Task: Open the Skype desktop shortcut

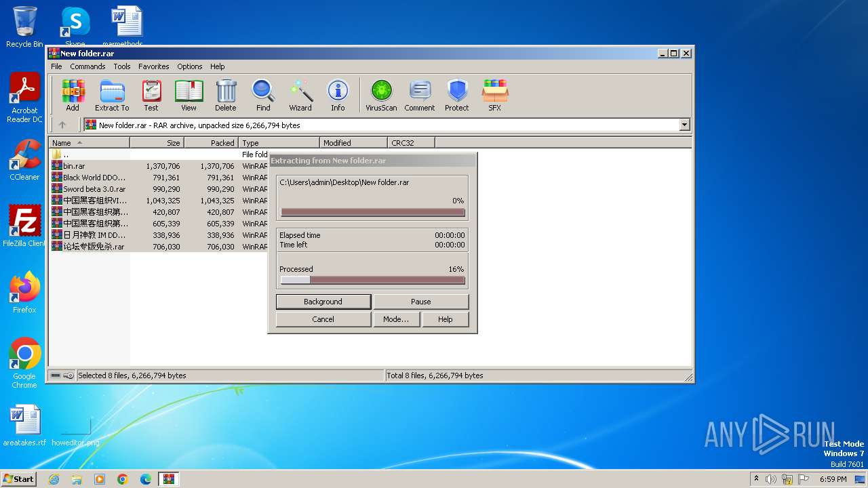Action: pos(75,27)
